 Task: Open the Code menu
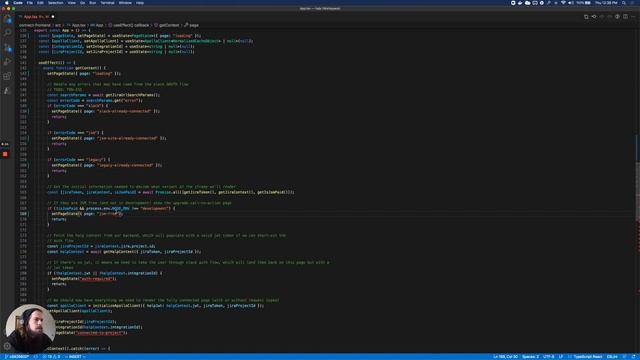[x=18, y=3]
